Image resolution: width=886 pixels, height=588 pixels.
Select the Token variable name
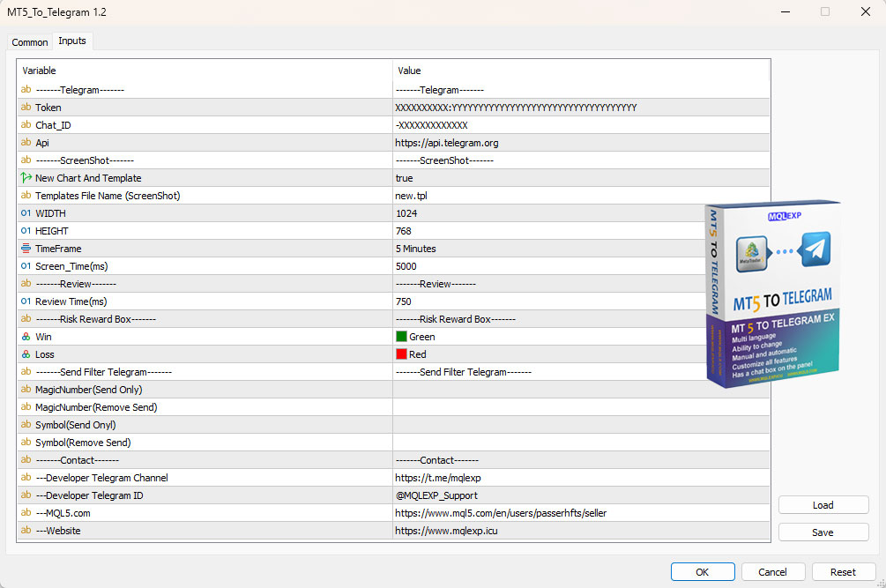click(48, 108)
